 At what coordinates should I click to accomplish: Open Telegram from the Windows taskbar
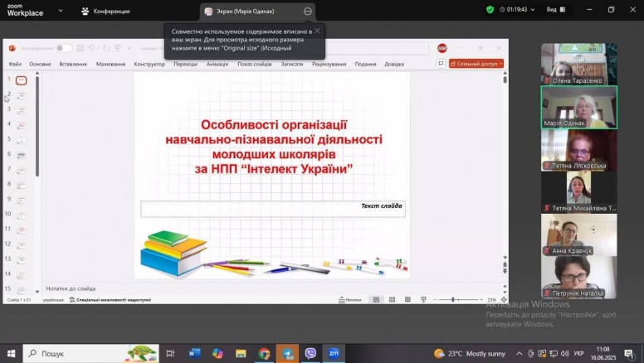[286, 353]
